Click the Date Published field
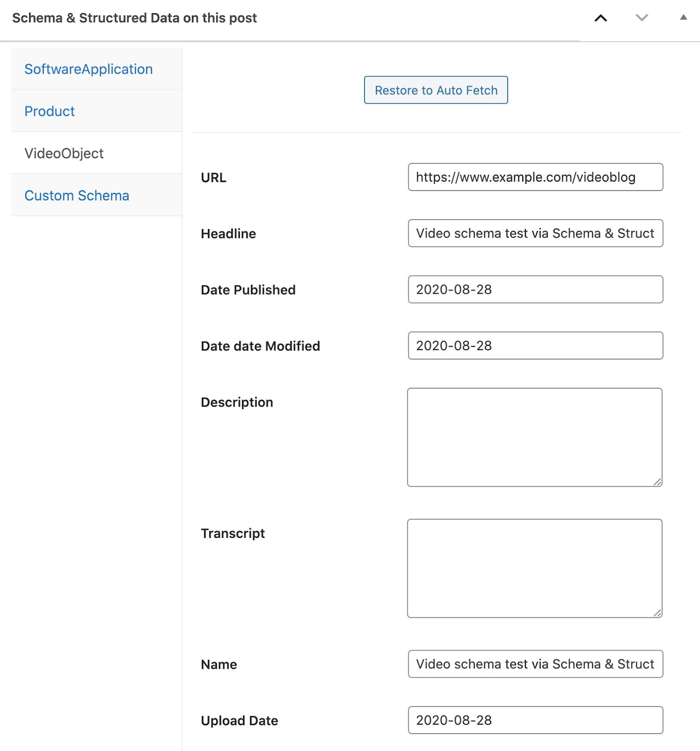The width and height of the screenshot is (700, 751). coord(535,290)
